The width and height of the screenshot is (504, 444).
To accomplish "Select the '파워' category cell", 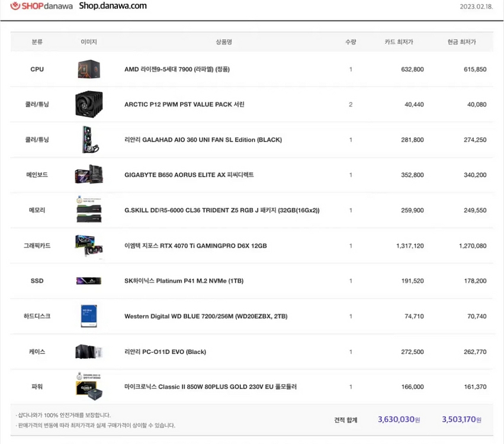I will pos(37,387).
